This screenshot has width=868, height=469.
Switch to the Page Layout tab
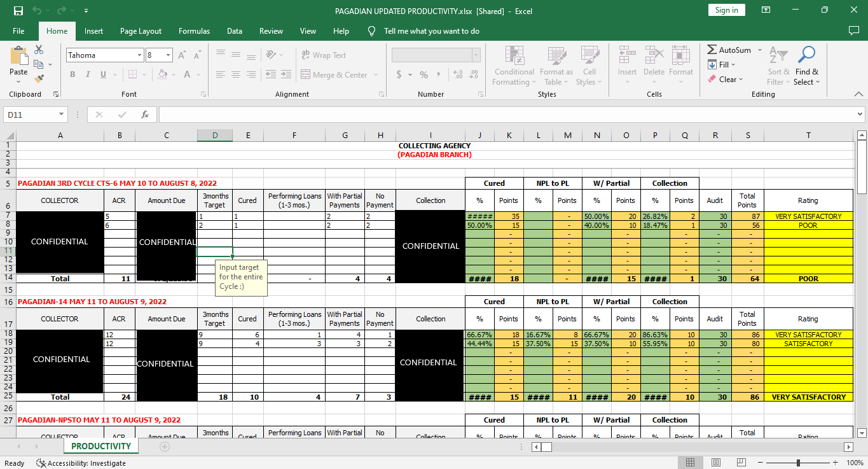[141, 31]
